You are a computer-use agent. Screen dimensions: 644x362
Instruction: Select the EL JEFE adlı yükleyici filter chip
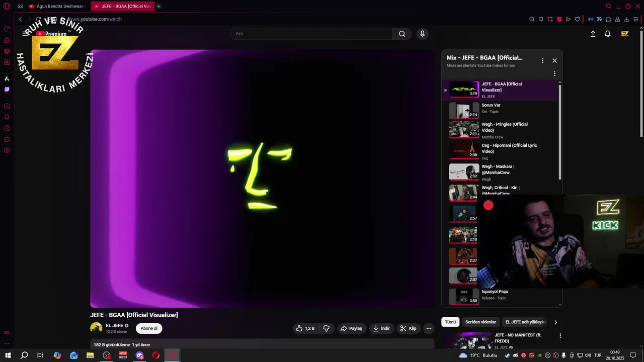(x=525, y=322)
